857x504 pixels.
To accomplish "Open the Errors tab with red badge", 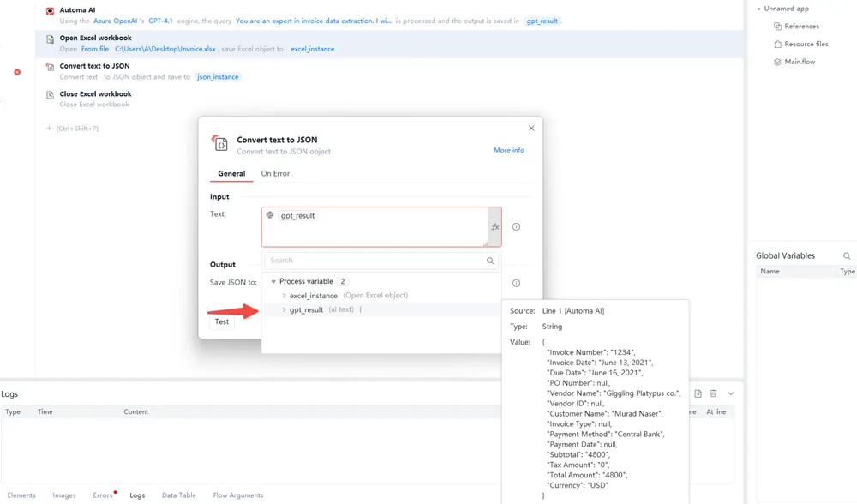I will [x=101, y=495].
